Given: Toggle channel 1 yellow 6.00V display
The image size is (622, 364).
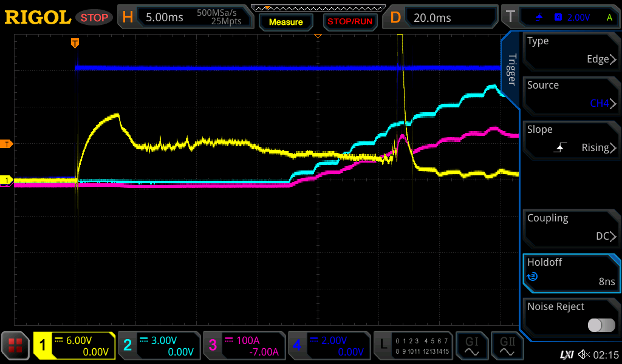Looking at the screenshot, I should tap(75, 346).
